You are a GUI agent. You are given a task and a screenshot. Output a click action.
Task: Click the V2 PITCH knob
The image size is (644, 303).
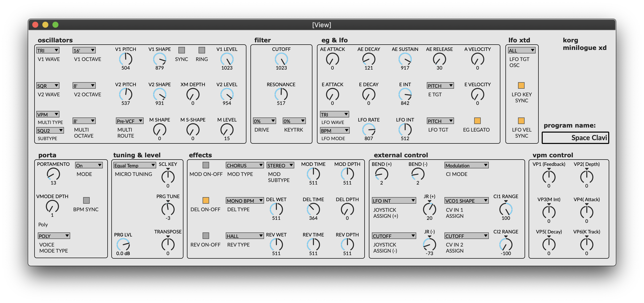coord(125,95)
